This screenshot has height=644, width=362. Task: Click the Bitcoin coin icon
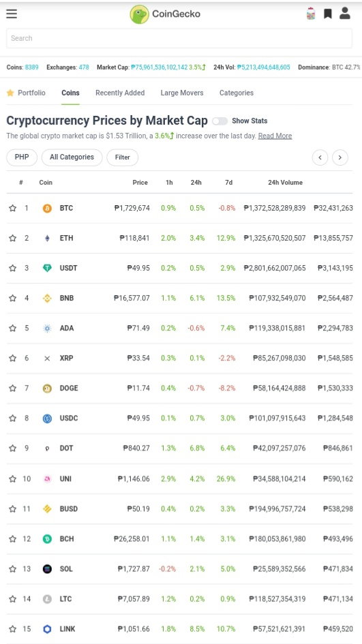click(x=47, y=209)
